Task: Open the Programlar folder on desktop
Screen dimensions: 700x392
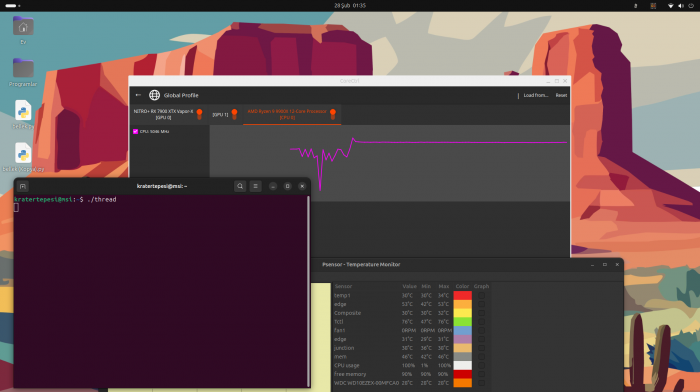Action: point(23,68)
